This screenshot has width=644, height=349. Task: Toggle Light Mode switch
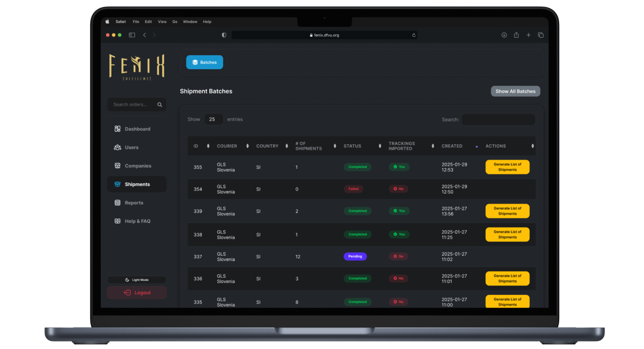[x=137, y=280]
